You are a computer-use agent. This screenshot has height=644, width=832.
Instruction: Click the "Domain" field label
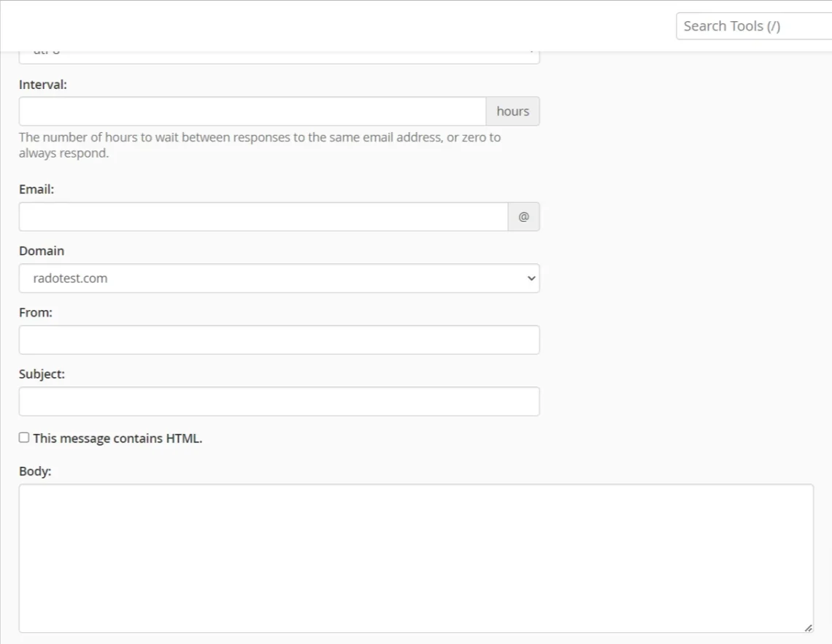[42, 251]
